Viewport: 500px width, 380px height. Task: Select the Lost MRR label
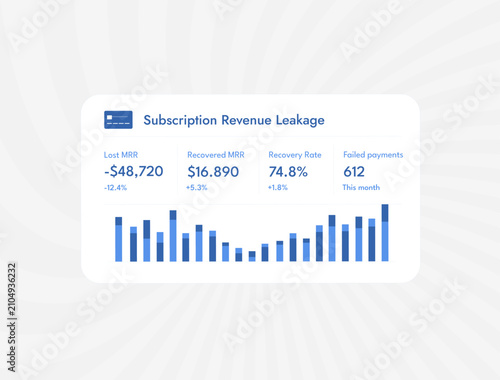click(x=121, y=155)
